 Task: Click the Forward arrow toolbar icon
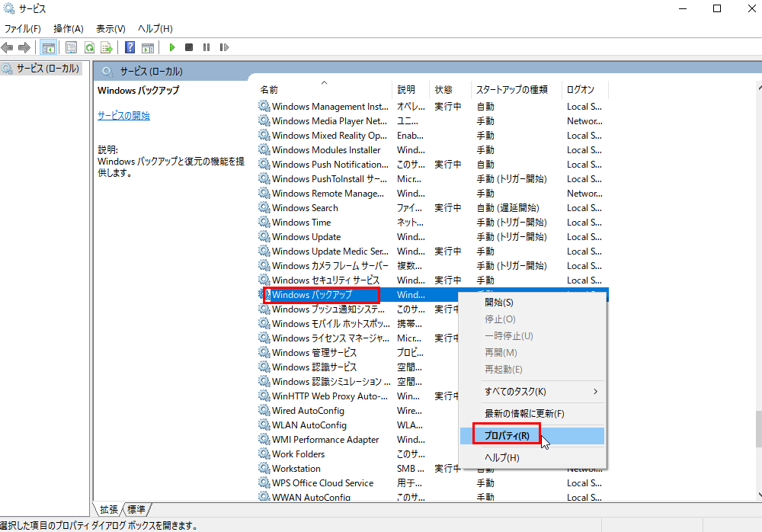tap(24, 47)
